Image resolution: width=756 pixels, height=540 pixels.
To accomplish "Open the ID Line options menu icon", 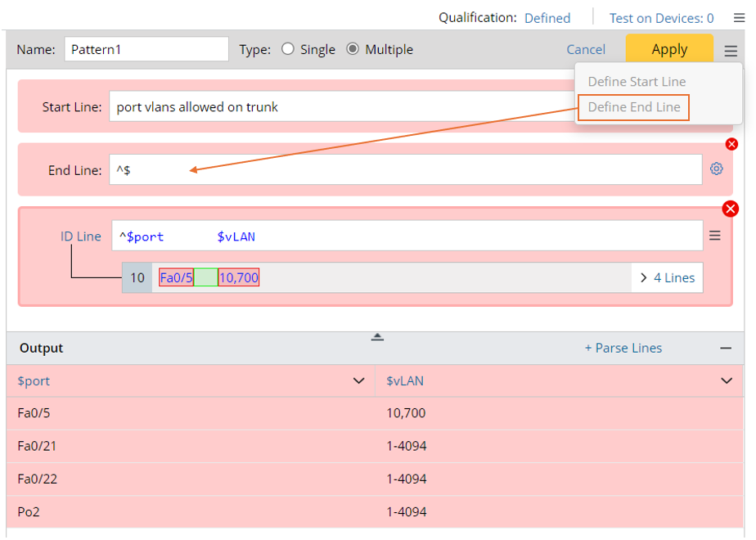I will pyautogui.click(x=715, y=236).
